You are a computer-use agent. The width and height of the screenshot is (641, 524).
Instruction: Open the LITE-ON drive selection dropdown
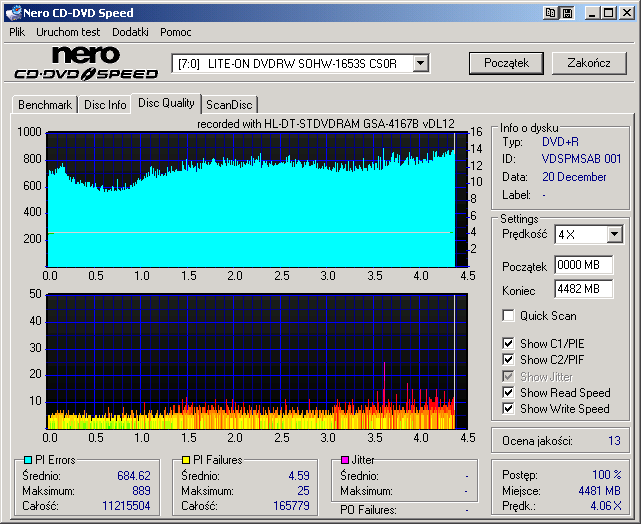click(x=300, y=64)
